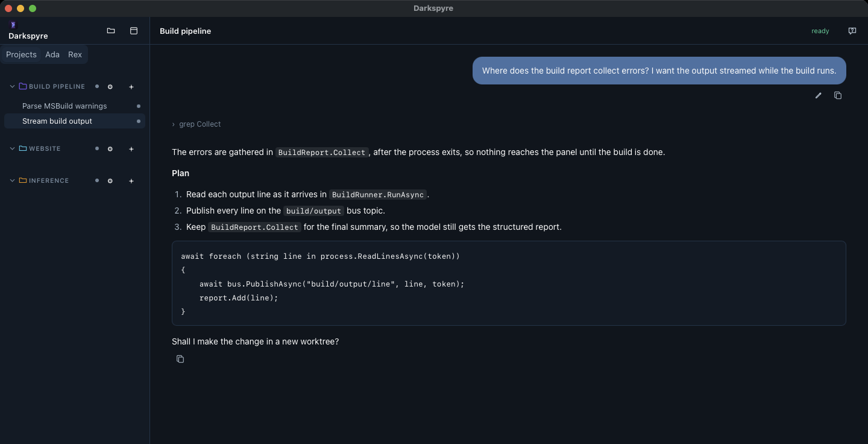Collapse the Inference project group
The height and width of the screenshot is (444, 868).
(12, 180)
